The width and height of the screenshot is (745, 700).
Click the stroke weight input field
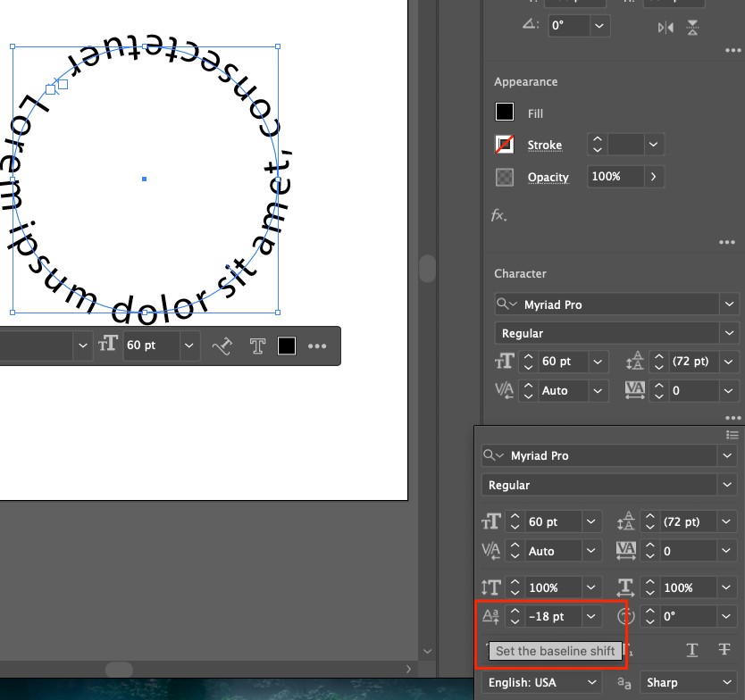pyautogui.click(x=625, y=145)
